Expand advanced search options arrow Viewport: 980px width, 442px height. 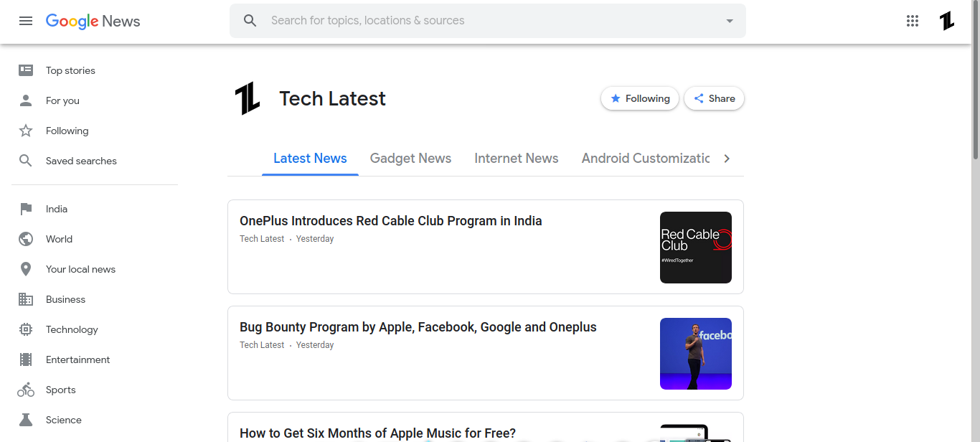730,21
